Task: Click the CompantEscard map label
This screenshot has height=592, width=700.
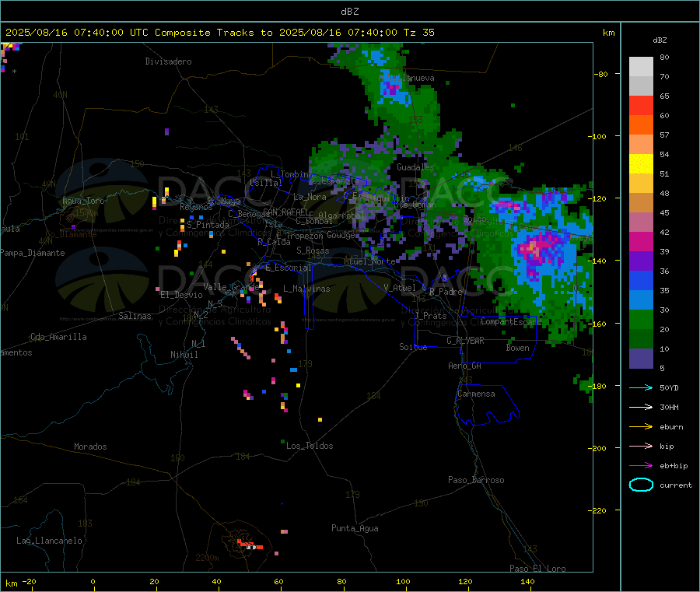Action: point(511,321)
